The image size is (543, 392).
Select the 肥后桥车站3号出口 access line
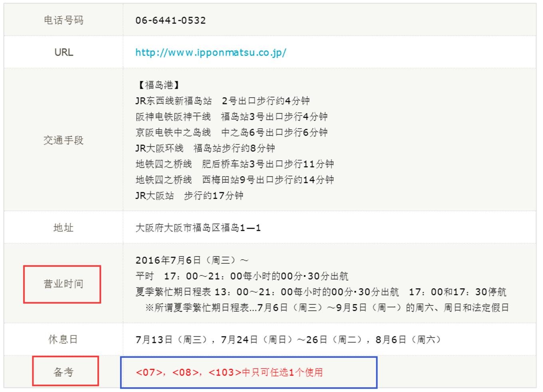234,164
